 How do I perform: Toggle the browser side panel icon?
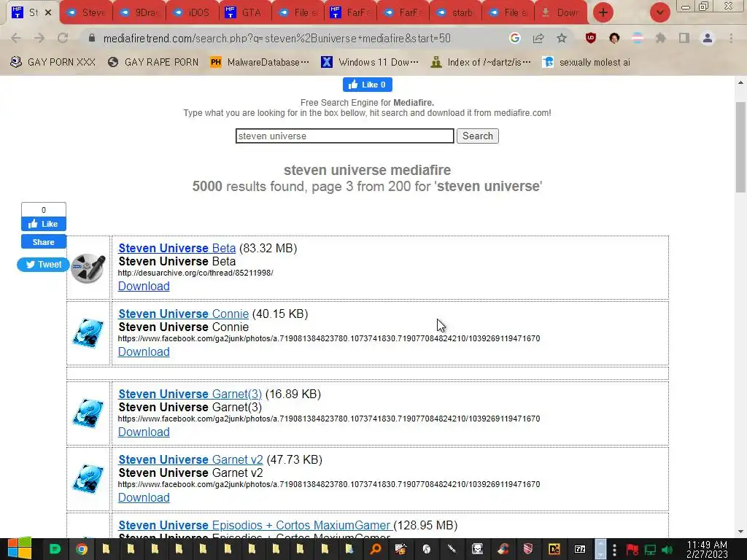[684, 38]
